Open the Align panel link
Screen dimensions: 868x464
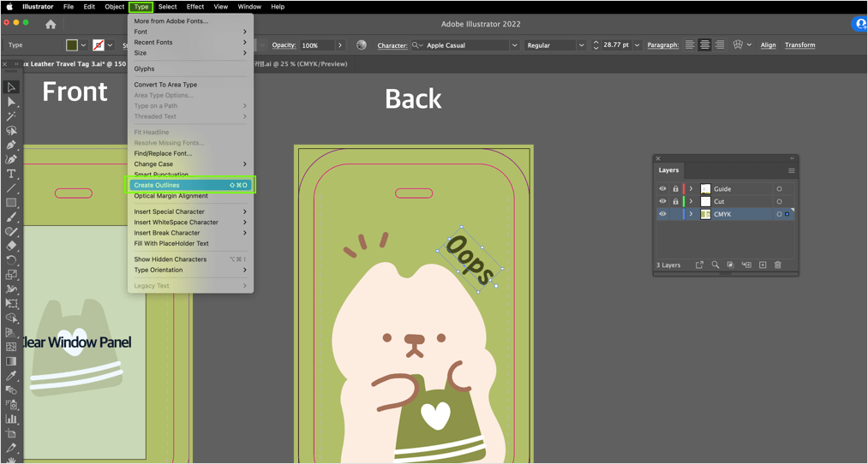point(768,45)
